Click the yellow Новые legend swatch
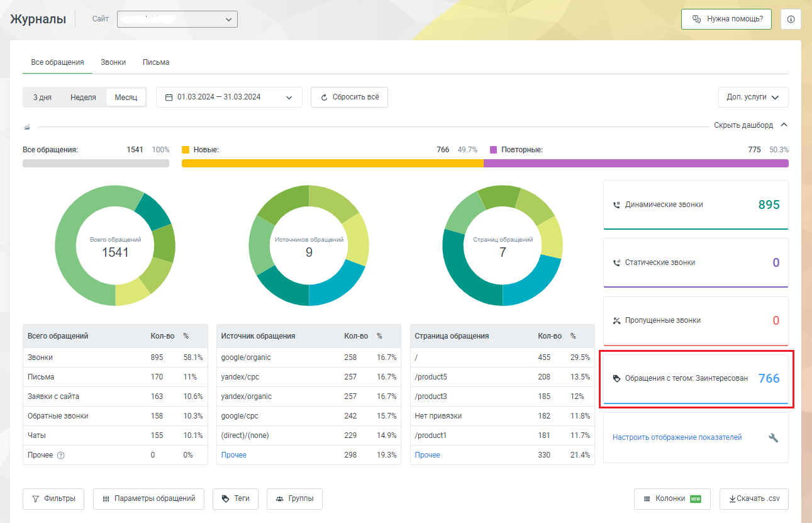This screenshot has width=812, height=523. click(186, 150)
